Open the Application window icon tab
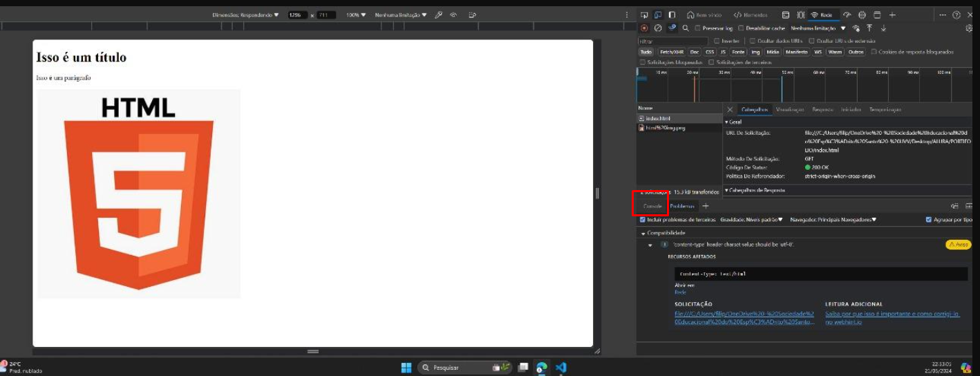 tap(877, 15)
